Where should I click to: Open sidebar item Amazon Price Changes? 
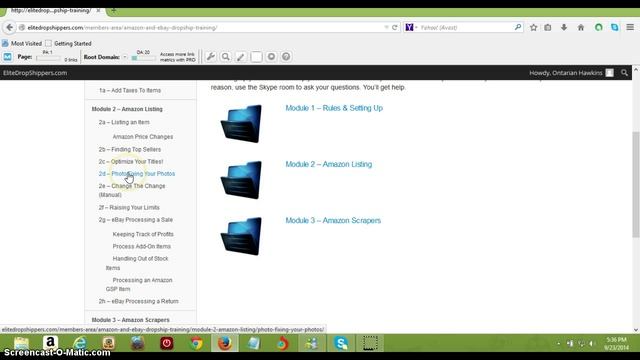click(x=143, y=137)
